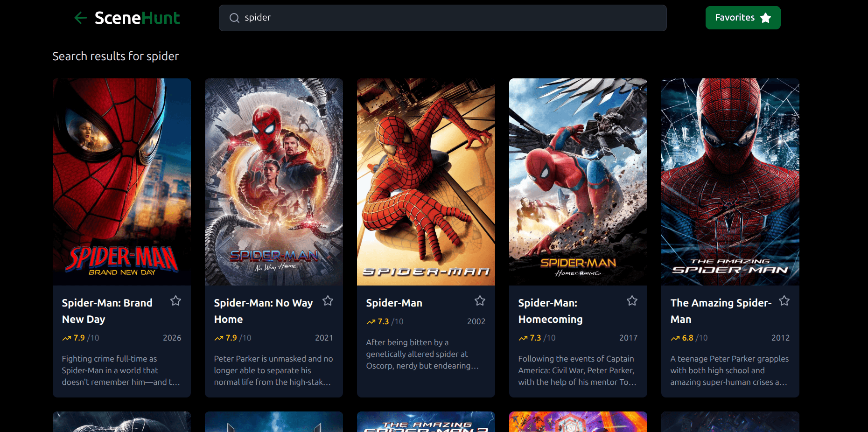Click title Spider-Man: No Way Home
The width and height of the screenshot is (868, 432).
pos(264,311)
